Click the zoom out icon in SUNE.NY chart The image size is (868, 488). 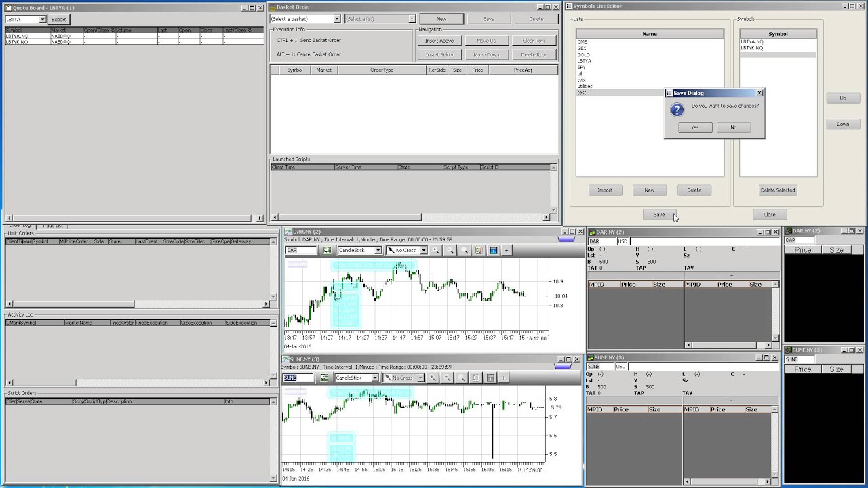coord(448,378)
